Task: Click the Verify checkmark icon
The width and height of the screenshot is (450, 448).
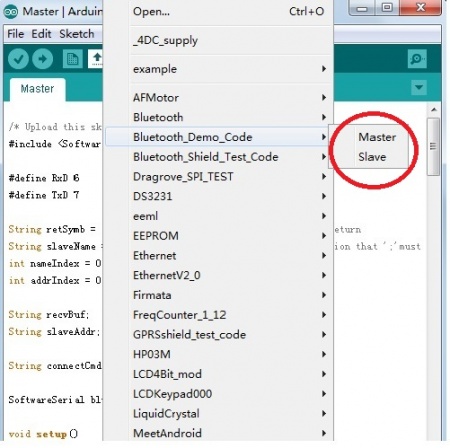Action: (18, 59)
